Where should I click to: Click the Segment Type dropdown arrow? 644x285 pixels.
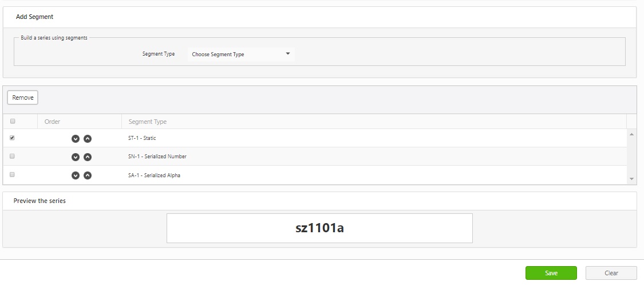coord(288,54)
